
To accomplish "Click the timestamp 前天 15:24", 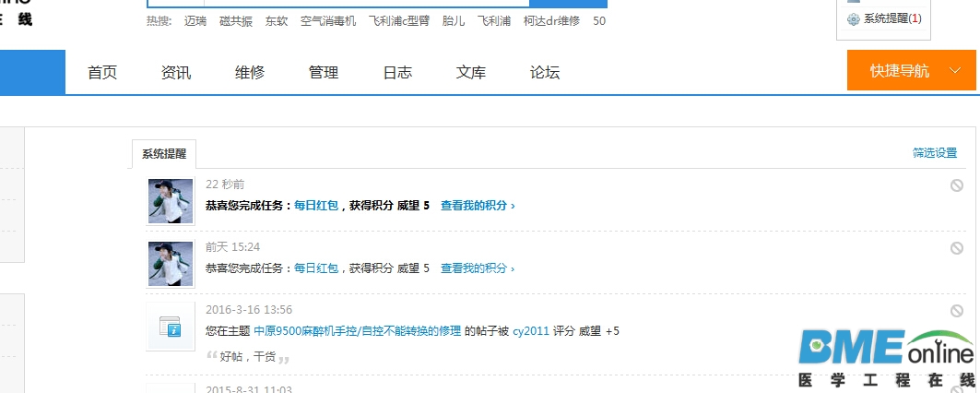I will point(232,247).
